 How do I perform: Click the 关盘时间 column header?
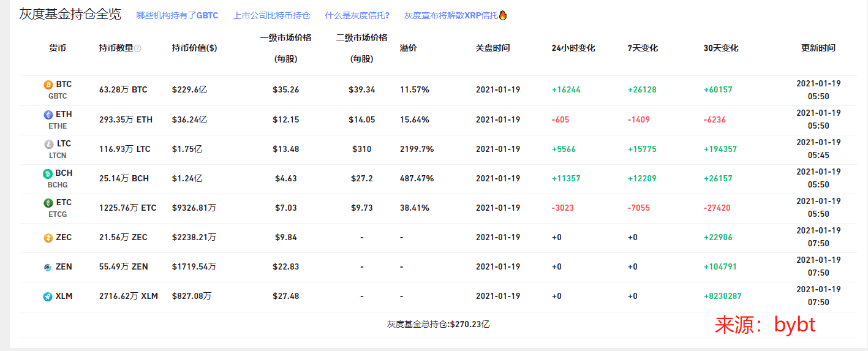[x=492, y=48]
